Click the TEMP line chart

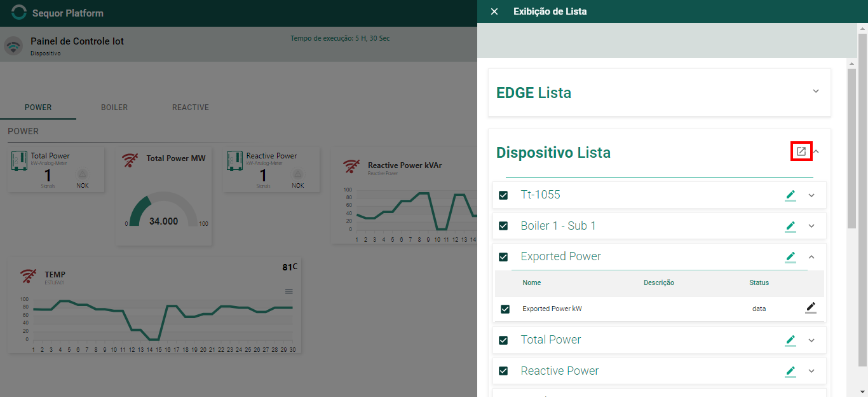pos(163,319)
